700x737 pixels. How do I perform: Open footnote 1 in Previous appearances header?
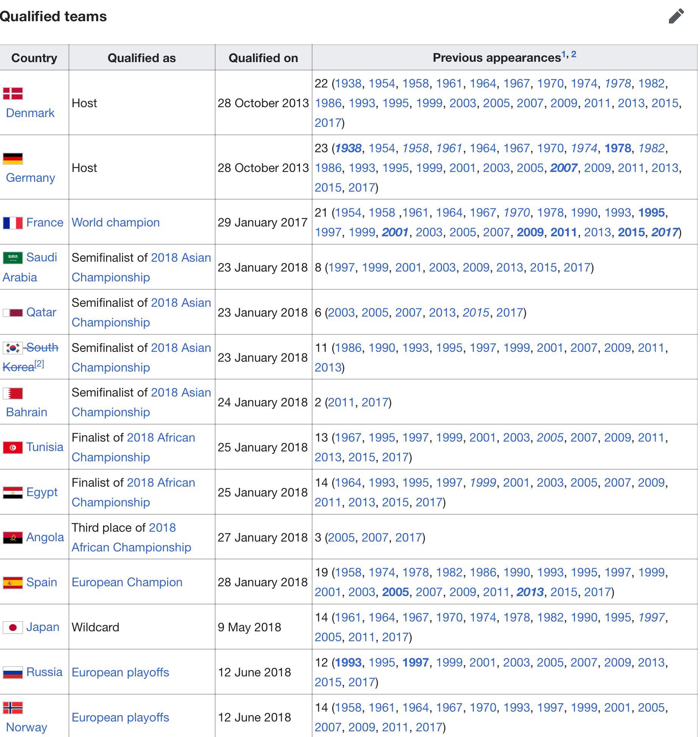pyautogui.click(x=563, y=54)
